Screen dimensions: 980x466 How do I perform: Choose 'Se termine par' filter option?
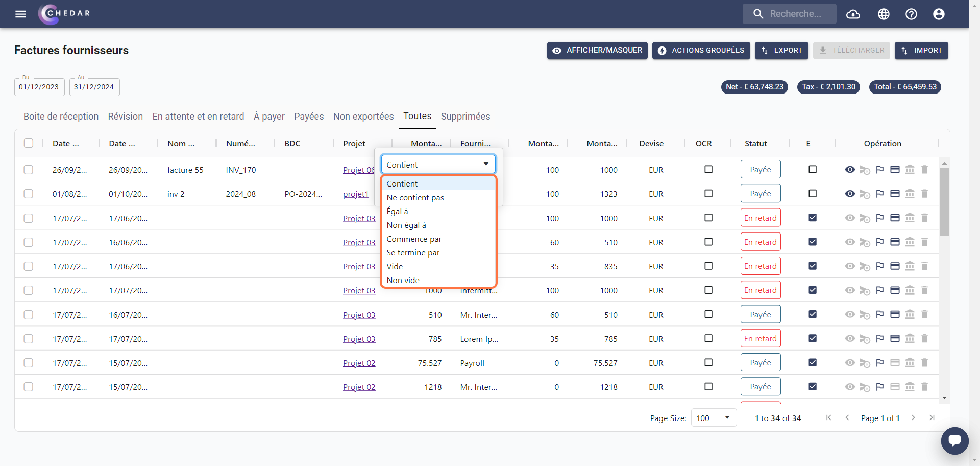coord(438,252)
